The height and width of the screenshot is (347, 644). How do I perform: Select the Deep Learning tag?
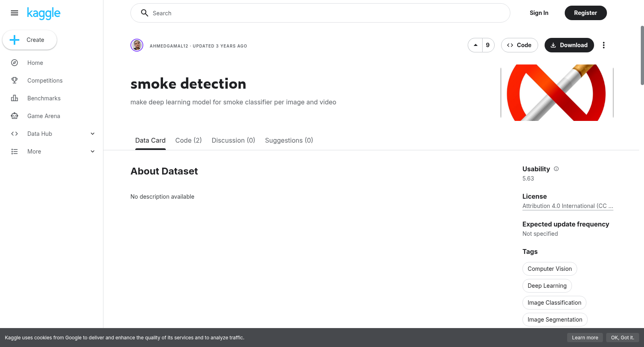[547, 286]
